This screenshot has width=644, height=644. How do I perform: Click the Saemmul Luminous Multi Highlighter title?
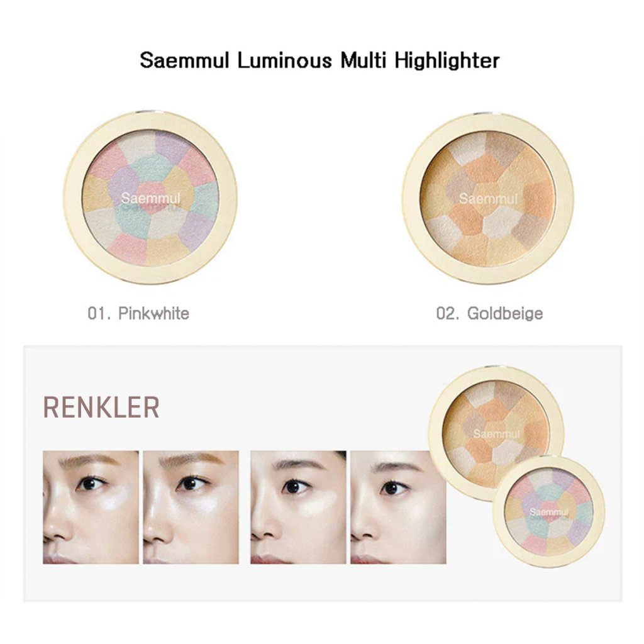pyautogui.click(x=319, y=60)
